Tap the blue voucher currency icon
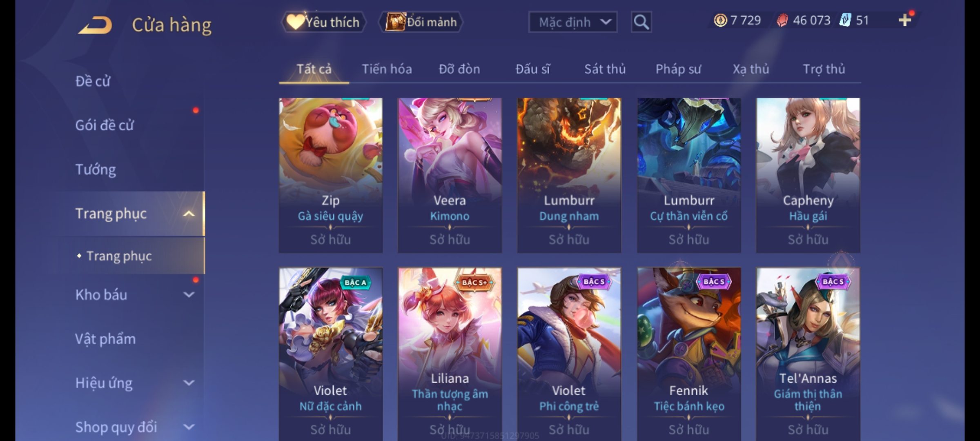980x441 pixels. pyautogui.click(x=845, y=20)
